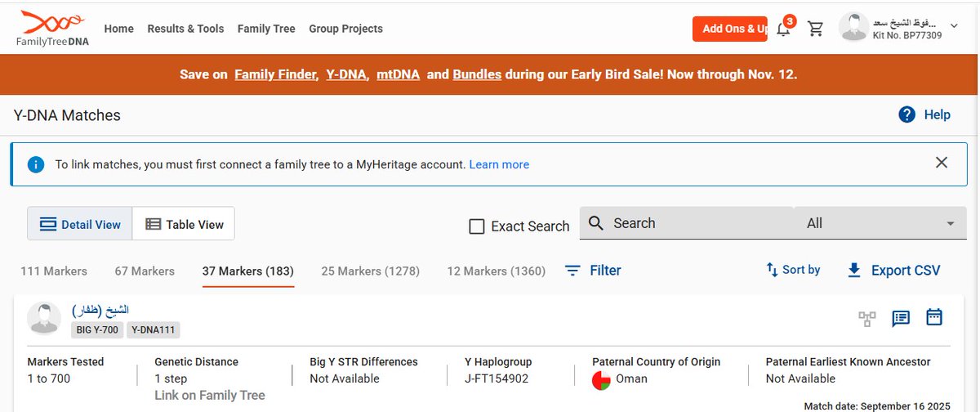Click Link on Family Tree
This screenshot has height=412, width=980.
pos(210,395)
